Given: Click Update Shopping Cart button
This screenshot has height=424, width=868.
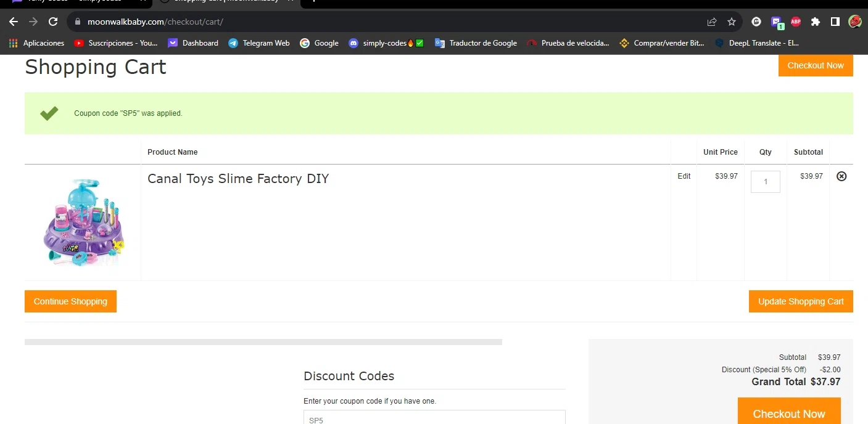Looking at the screenshot, I should tap(801, 301).
